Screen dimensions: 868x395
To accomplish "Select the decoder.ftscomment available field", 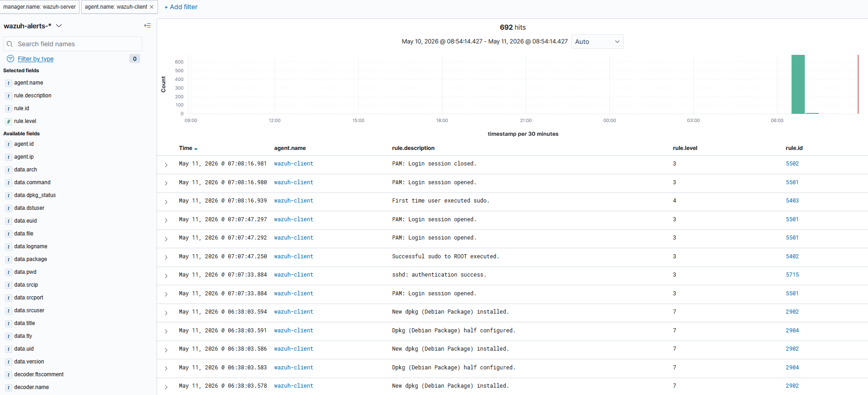I will pyautogui.click(x=39, y=374).
